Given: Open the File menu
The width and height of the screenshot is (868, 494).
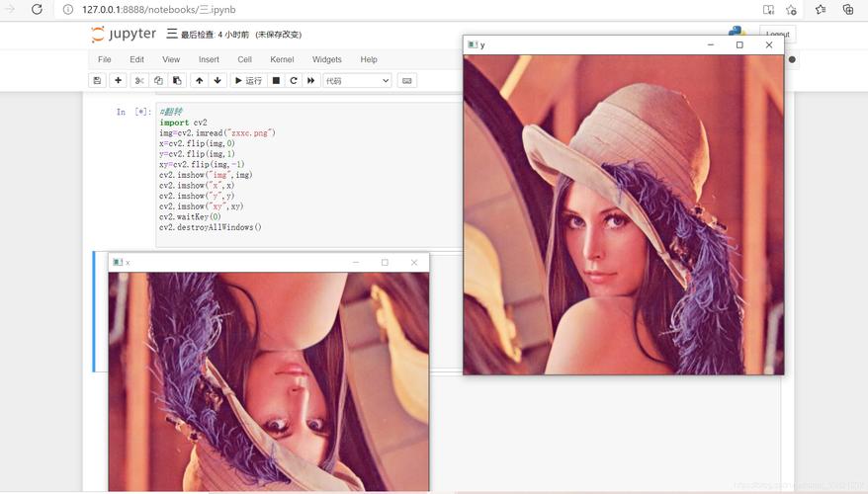Looking at the screenshot, I should pyautogui.click(x=104, y=59).
